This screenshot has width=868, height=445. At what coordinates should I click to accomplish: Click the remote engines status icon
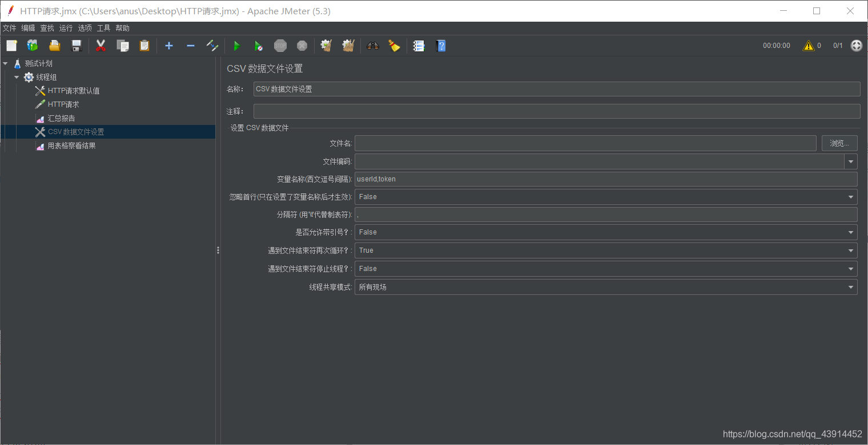[x=857, y=46]
